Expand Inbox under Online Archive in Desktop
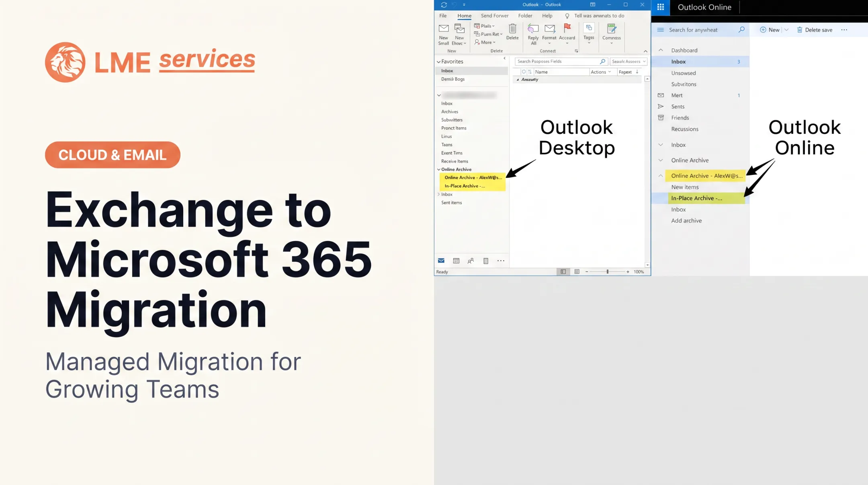 438,195
